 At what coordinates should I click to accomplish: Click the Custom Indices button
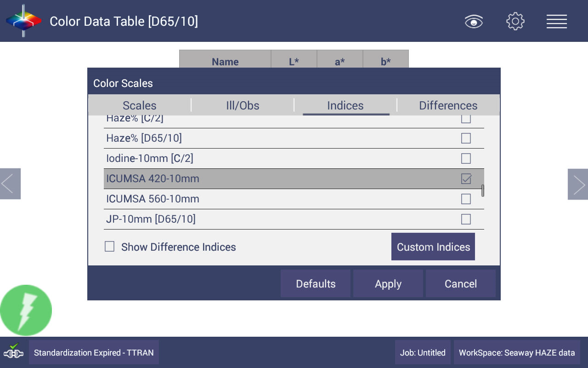click(433, 247)
